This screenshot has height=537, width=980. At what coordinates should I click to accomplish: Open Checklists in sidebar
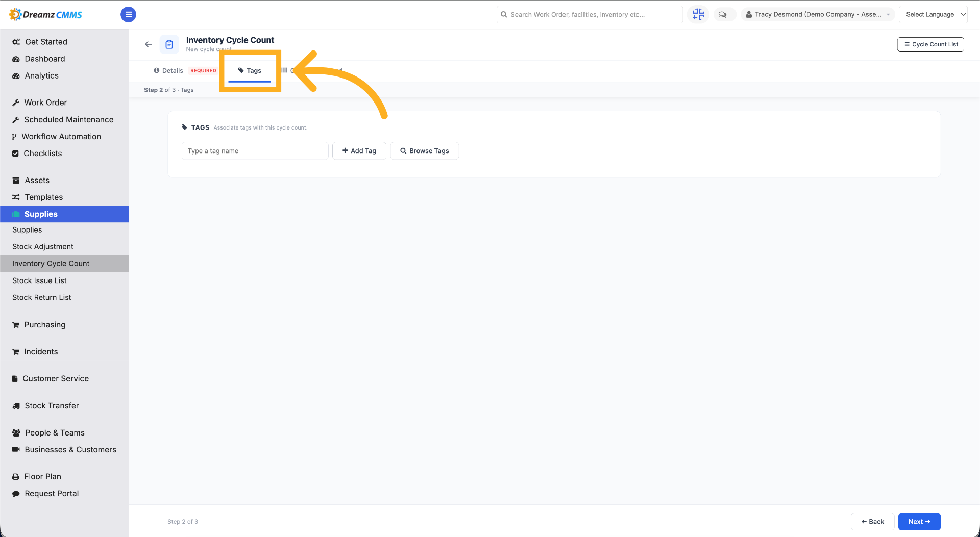(42, 154)
